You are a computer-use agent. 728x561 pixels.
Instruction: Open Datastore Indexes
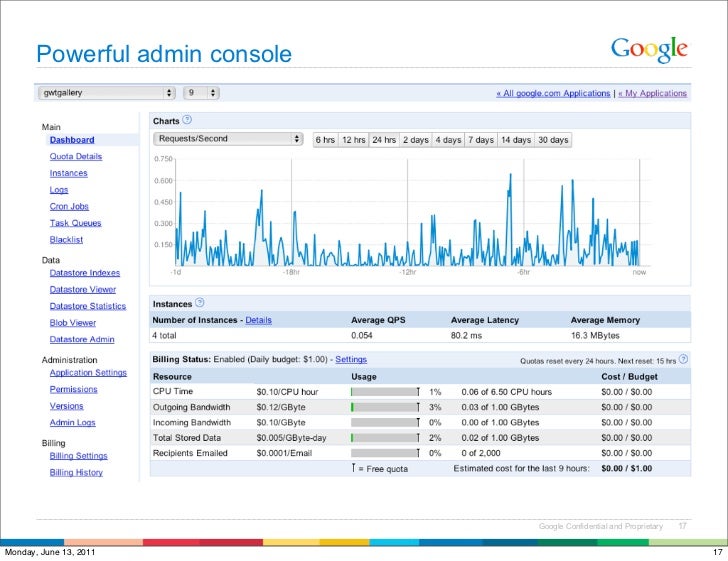(x=84, y=273)
